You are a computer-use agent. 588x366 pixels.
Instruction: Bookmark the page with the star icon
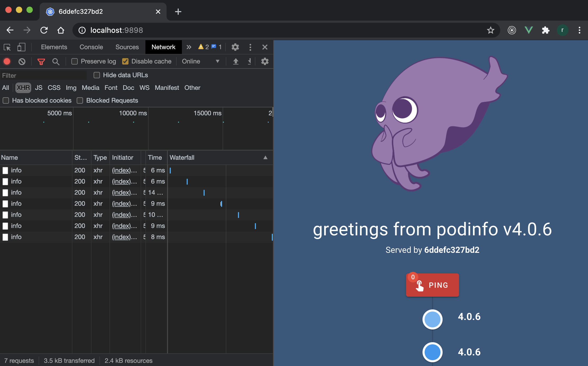click(x=491, y=30)
